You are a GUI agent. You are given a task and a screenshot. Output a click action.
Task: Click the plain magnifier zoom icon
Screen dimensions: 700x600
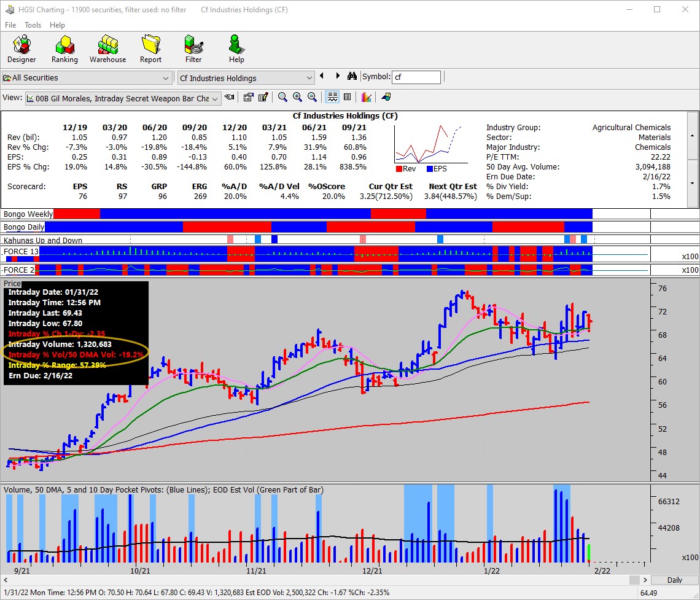point(282,97)
